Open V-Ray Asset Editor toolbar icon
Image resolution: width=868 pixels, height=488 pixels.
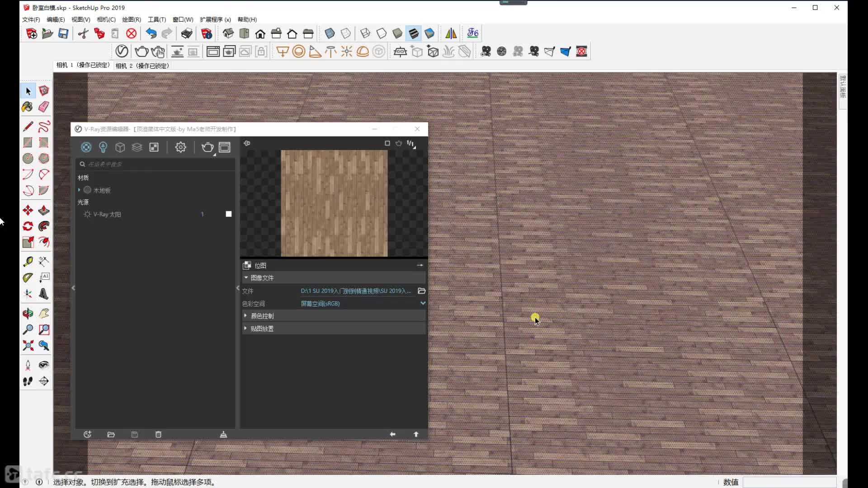122,51
